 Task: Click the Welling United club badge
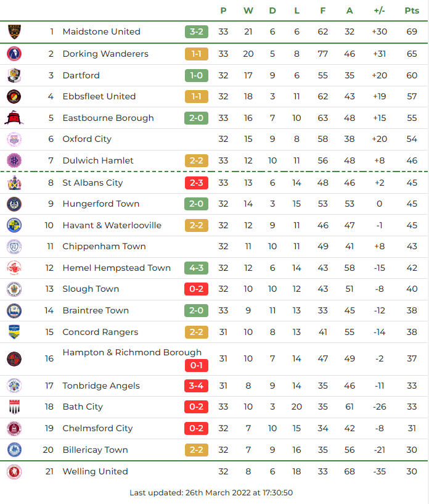(x=14, y=471)
